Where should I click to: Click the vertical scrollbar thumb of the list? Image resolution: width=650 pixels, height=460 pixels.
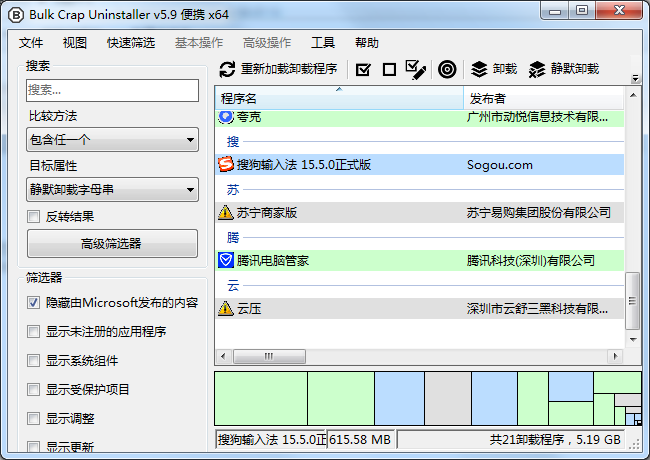click(x=632, y=301)
